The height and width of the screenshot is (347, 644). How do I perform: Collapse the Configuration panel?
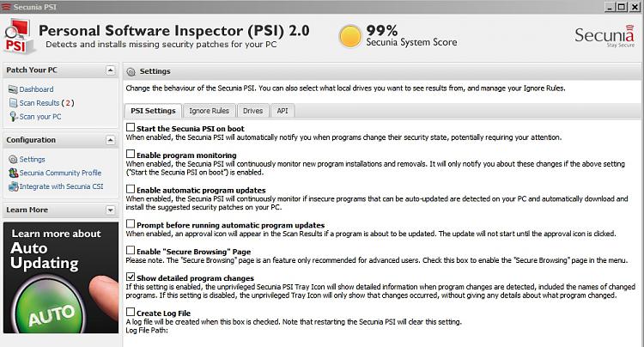pos(110,140)
